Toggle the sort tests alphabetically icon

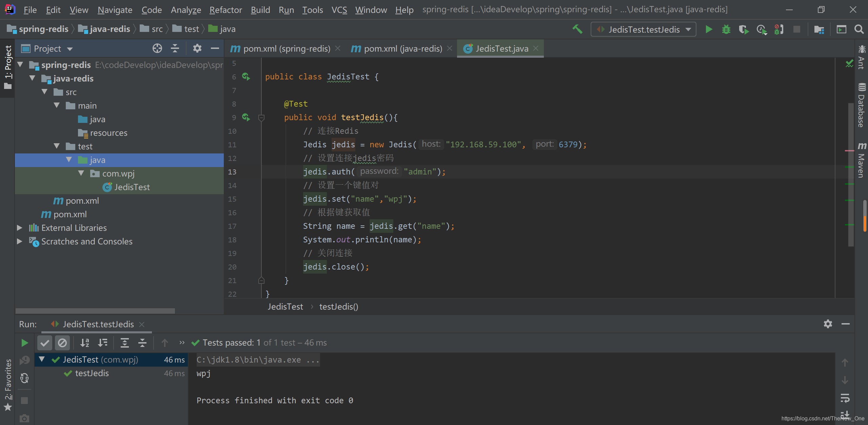coord(84,342)
